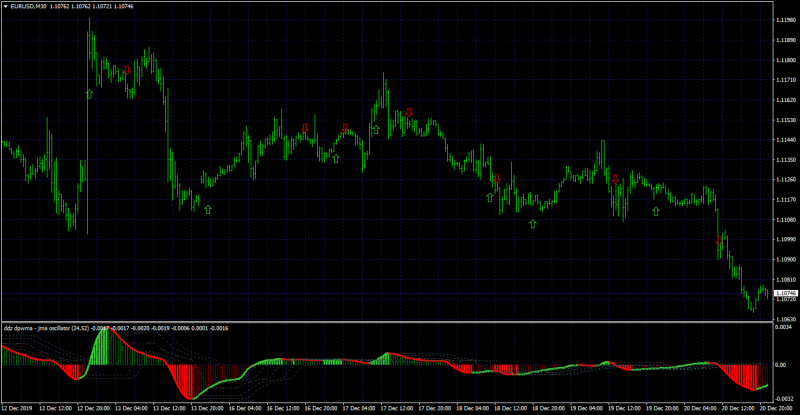Select the red sell arrow above 19 Dec 12:00
The height and width of the screenshot is (415, 800).
pyautogui.click(x=615, y=179)
